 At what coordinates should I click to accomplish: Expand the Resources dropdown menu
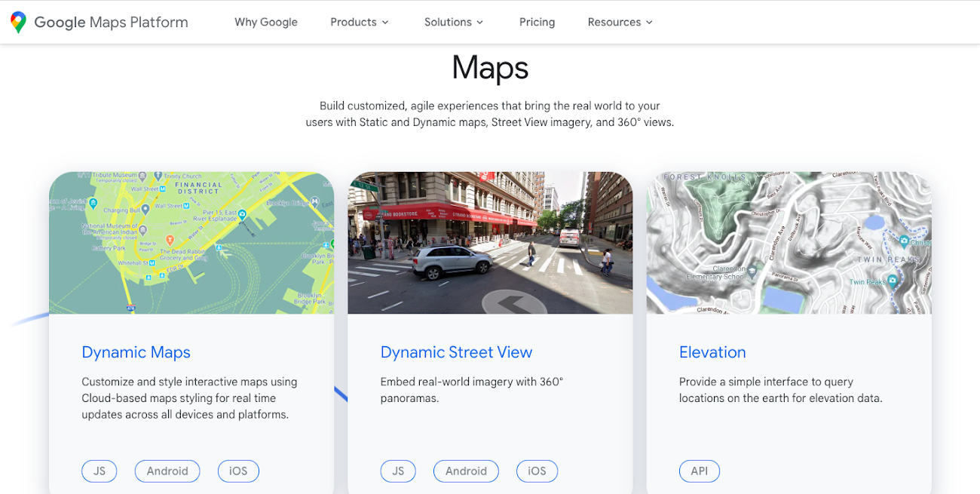[x=620, y=22]
